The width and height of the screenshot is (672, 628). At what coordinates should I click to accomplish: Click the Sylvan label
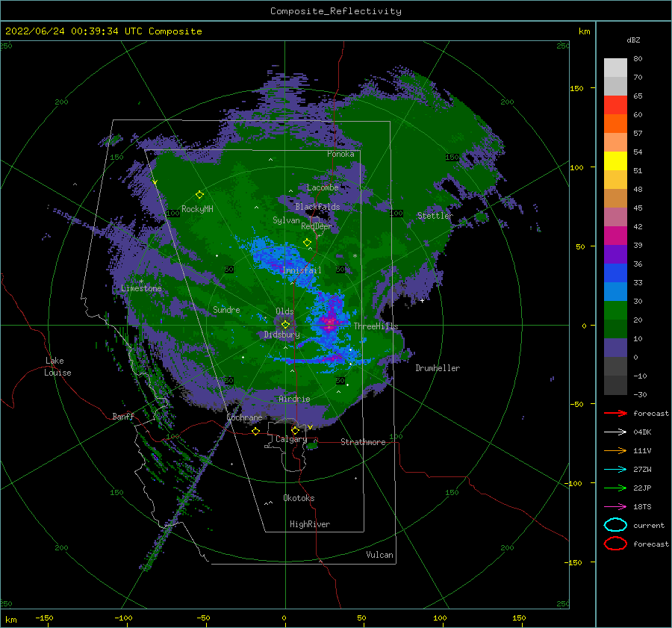coord(286,220)
